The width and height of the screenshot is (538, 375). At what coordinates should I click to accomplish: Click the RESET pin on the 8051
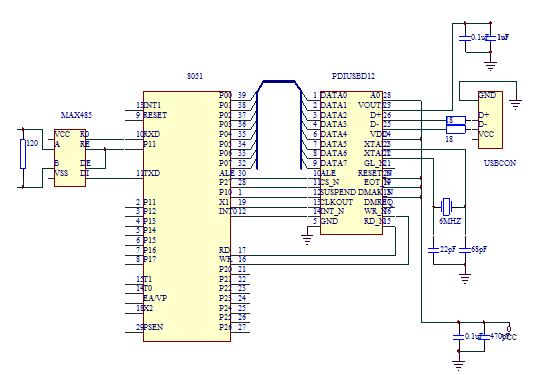(155, 115)
